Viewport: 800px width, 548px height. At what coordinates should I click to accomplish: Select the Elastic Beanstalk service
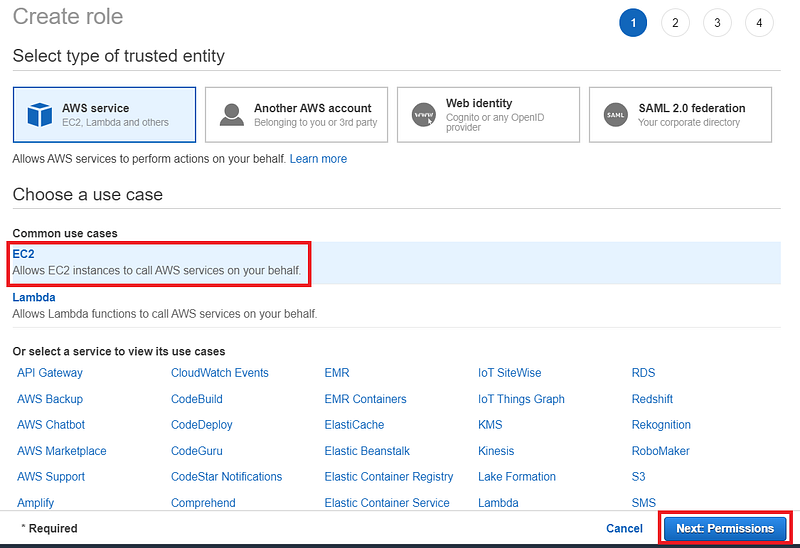pyautogui.click(x=367, y=451)
